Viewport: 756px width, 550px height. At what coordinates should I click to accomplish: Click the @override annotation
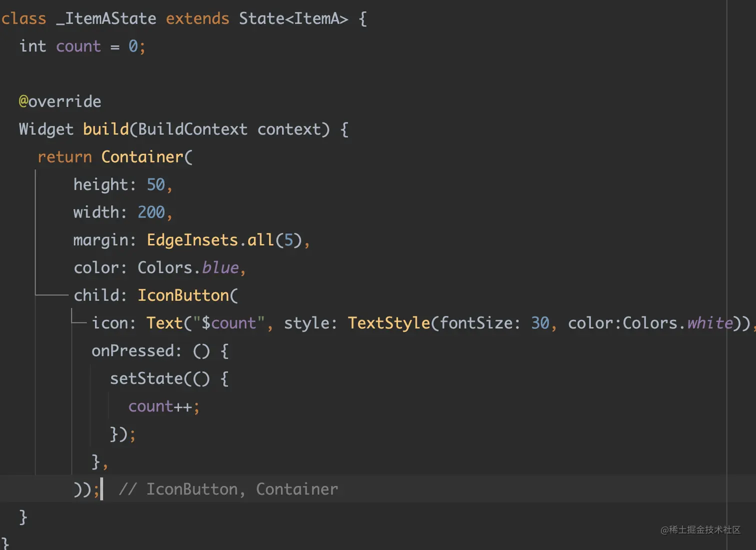point(60,101)
